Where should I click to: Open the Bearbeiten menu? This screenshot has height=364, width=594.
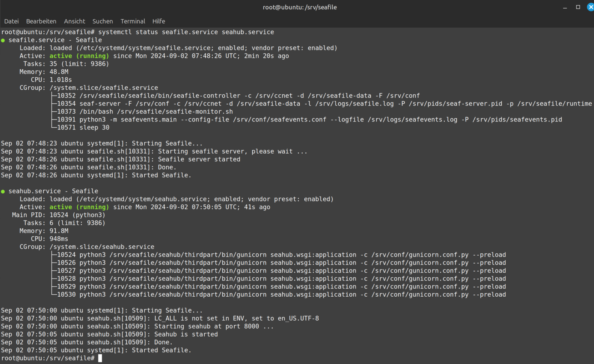coord(41,21)
